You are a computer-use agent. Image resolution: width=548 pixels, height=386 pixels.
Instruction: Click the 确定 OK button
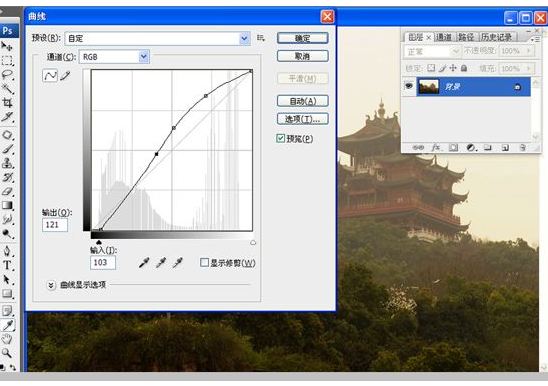click(x=303, y=38)
